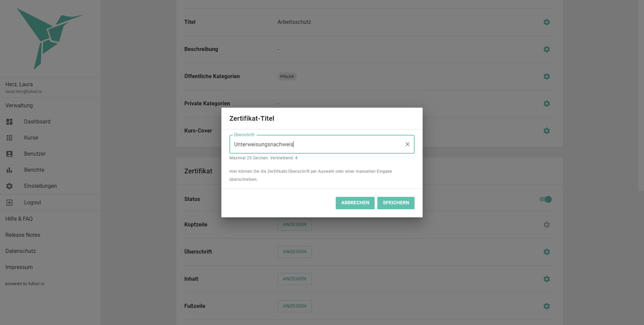Open Überschrift row gear settings

pyautogui.click(x=546, y=252)
